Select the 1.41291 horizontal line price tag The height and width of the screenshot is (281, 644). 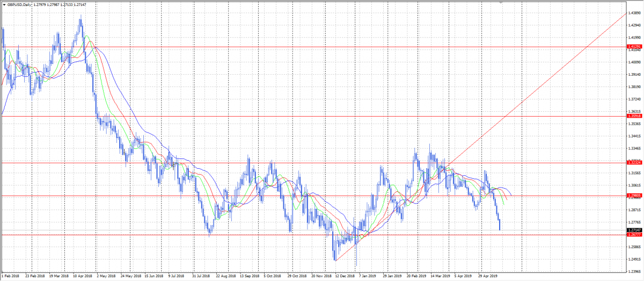click(x=635, y=47)
